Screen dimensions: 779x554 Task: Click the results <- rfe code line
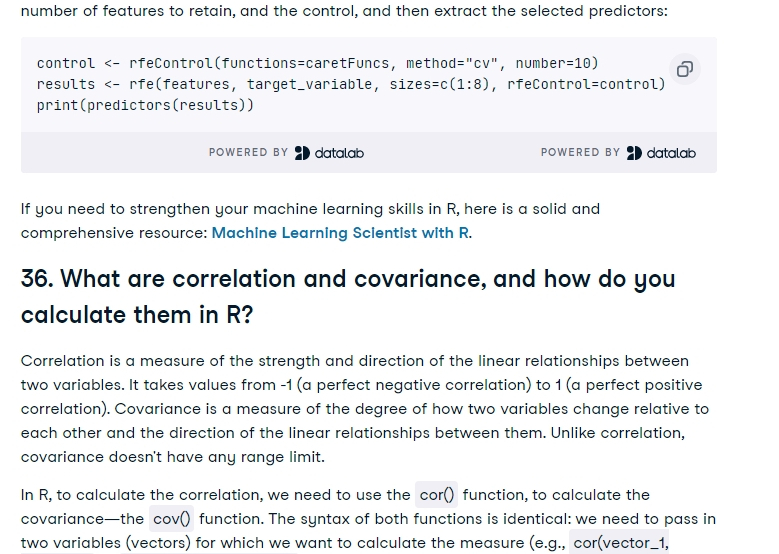coord(351,84)
